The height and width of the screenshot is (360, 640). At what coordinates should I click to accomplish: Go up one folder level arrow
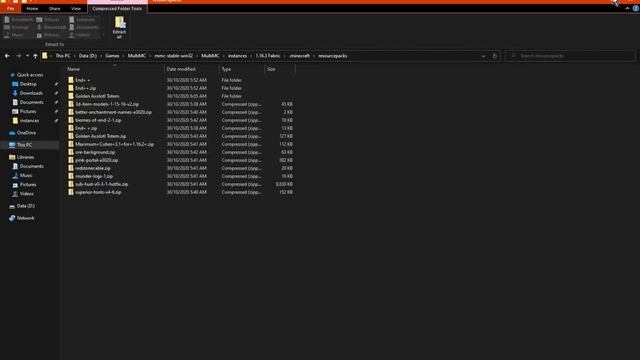point(36,56)
